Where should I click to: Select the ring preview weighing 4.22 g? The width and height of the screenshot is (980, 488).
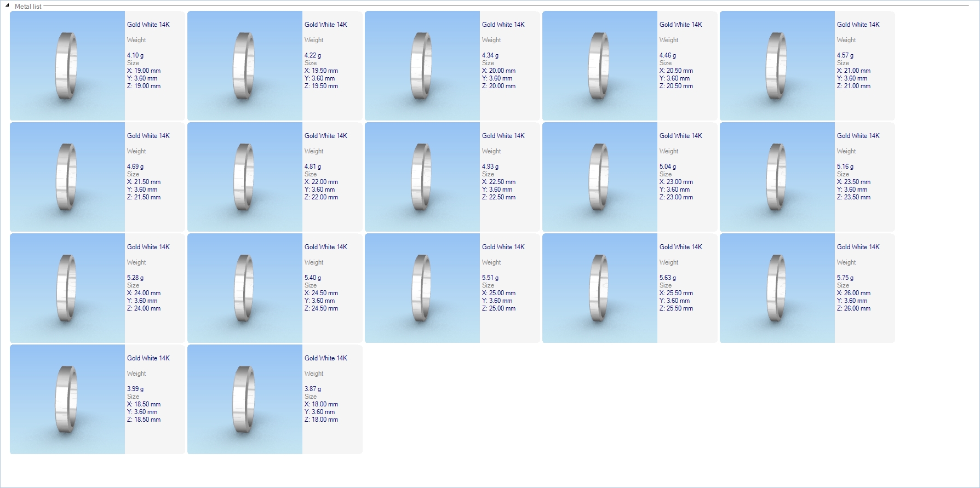245,66
